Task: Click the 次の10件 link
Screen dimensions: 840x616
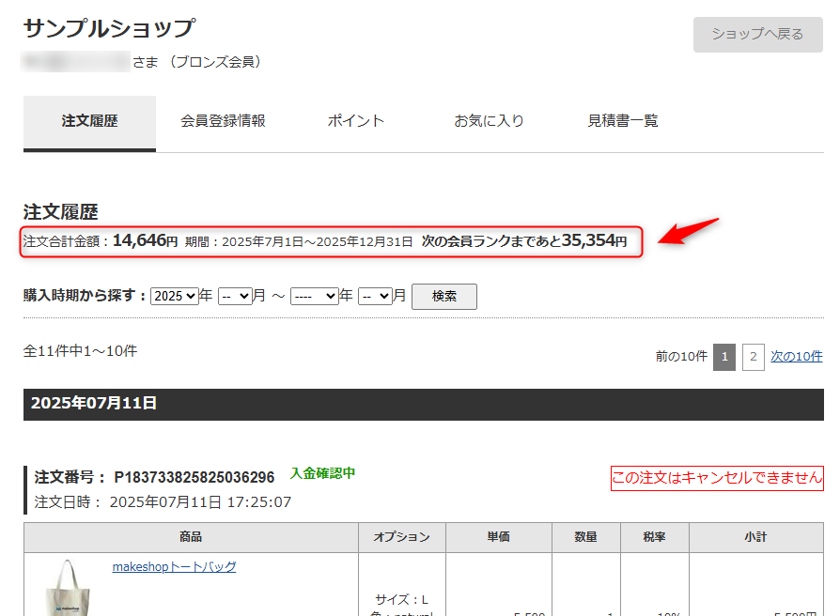Action: pos(797,357)
